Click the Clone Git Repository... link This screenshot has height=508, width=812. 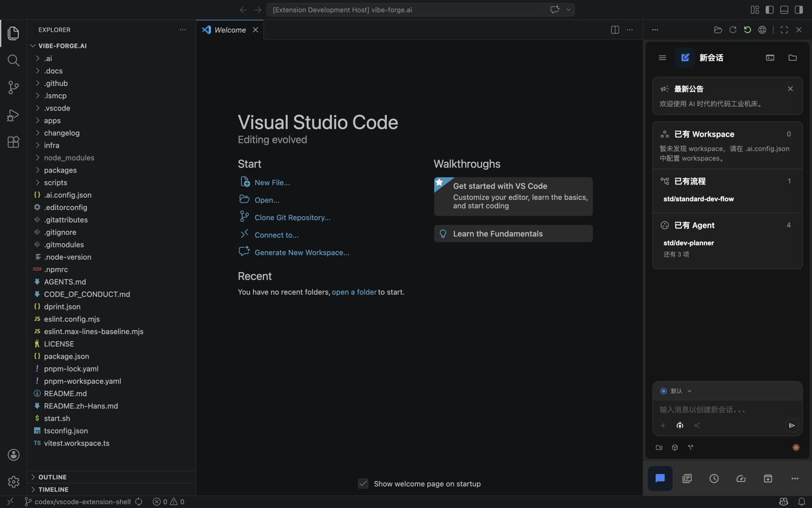point(293,218)
